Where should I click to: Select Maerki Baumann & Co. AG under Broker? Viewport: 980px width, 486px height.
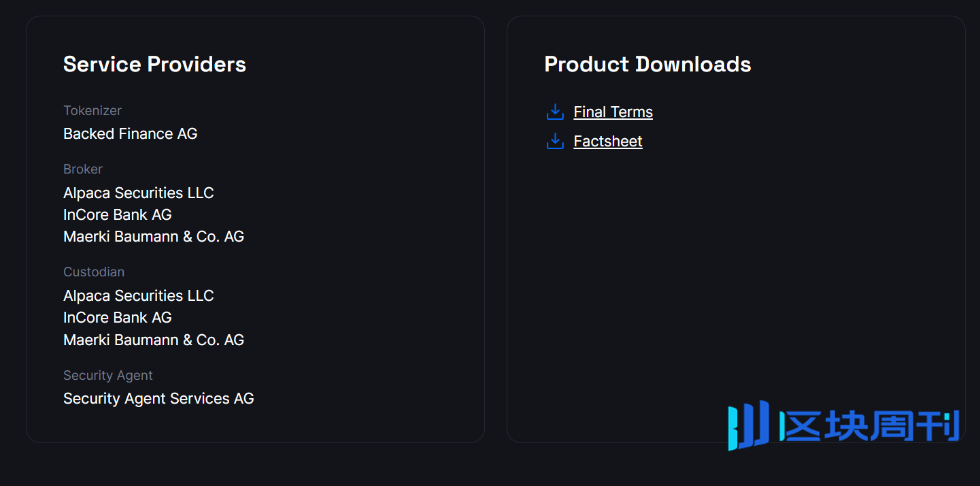pyautogui.click(x=154, y=236)
